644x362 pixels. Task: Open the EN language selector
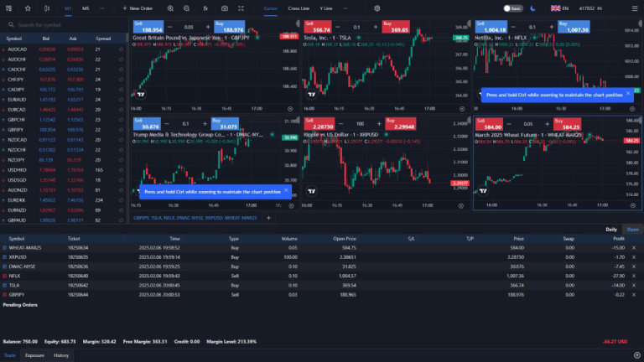[x=560, y=8]
